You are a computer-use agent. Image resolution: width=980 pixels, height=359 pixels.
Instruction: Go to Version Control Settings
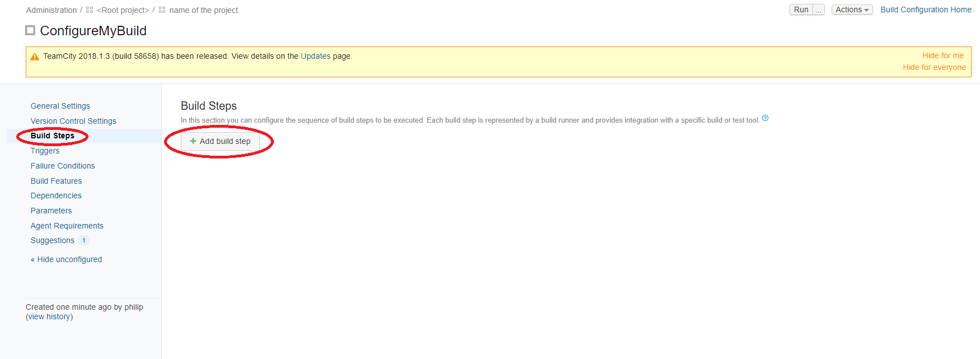coord(73,121)
